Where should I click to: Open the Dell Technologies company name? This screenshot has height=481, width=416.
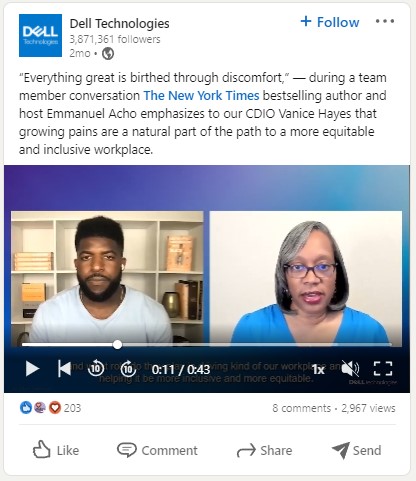tap(119, 23)
